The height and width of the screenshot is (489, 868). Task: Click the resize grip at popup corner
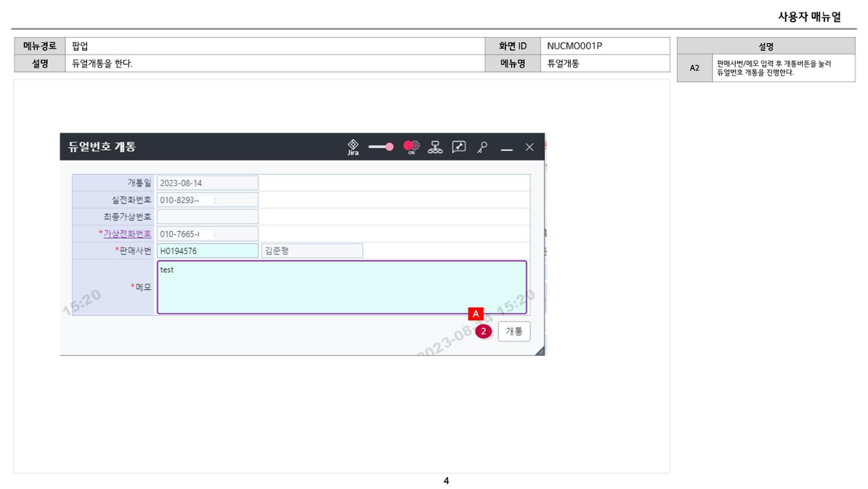pyautogui.click(x=539, y=351)
